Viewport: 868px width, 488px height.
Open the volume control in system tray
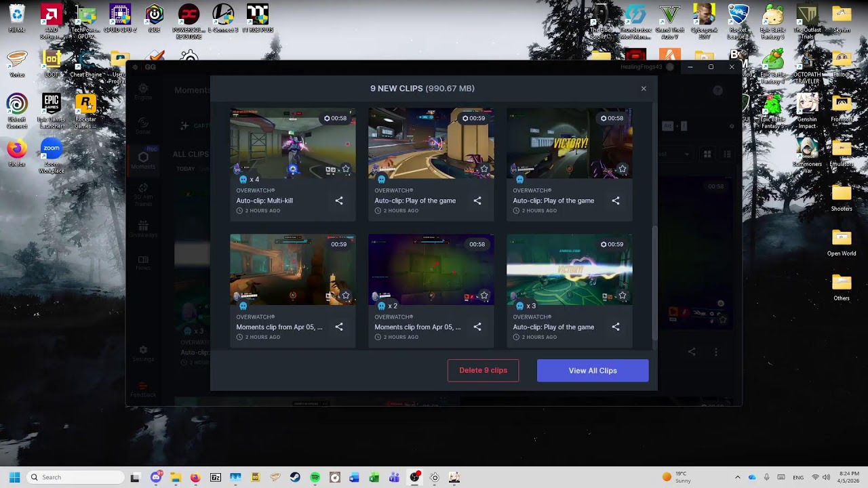(x=827, y=477)
